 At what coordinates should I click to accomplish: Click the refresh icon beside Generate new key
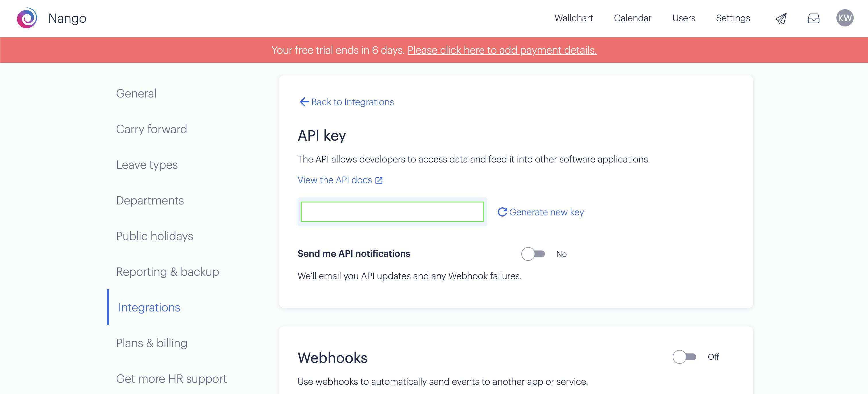(502, 212)
